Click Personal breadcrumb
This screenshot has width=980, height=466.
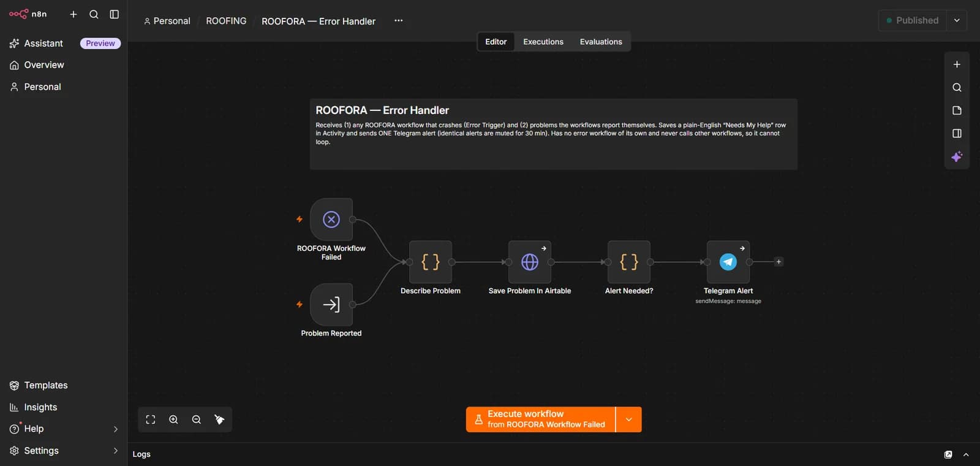167,21
